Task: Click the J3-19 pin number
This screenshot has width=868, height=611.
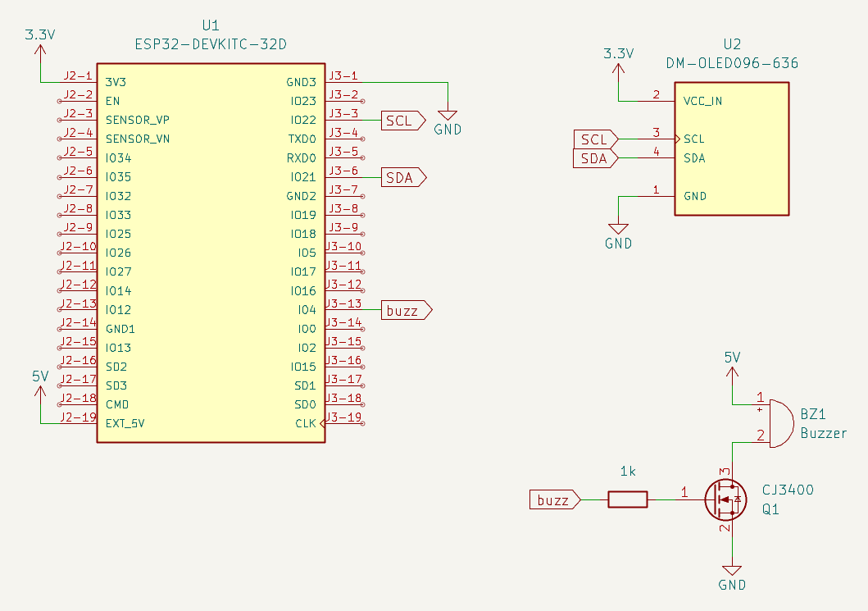Action: [343, 417]
